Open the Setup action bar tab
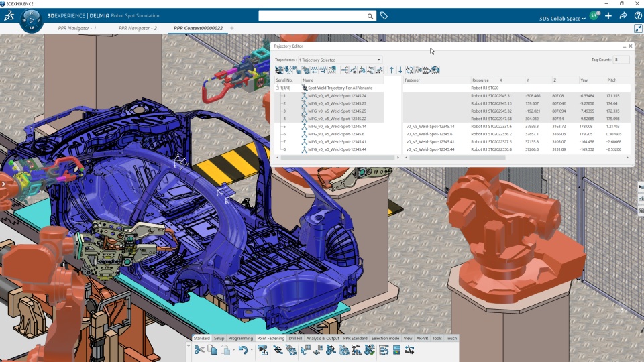The image size is (644, 362). (219, 338)
